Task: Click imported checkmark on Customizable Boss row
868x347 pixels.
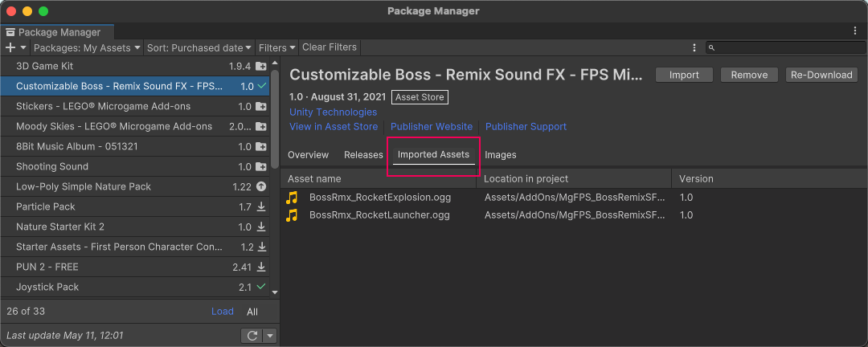Action: click(x=261, y=86)
